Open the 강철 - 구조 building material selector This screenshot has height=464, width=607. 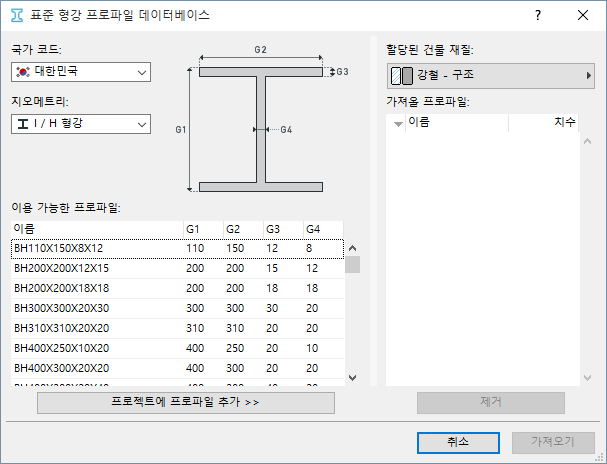[x=490, y=76]
